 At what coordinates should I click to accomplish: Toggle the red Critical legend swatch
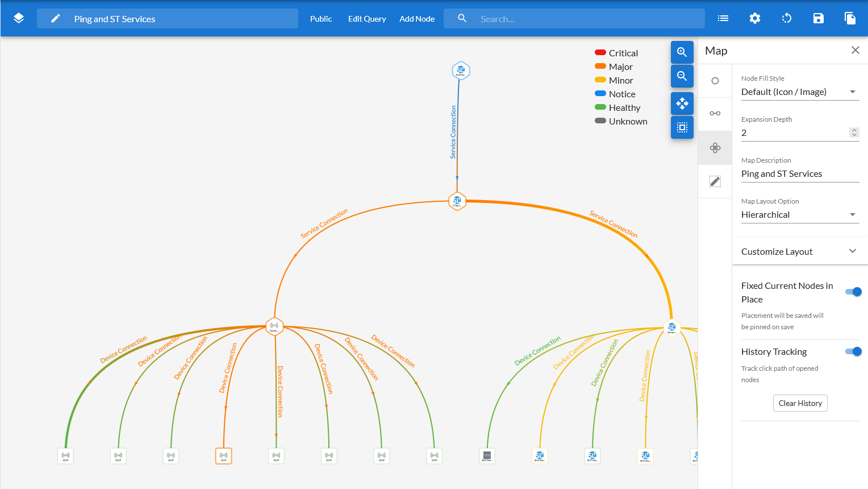pyautogui.click(x=600, y=53)
